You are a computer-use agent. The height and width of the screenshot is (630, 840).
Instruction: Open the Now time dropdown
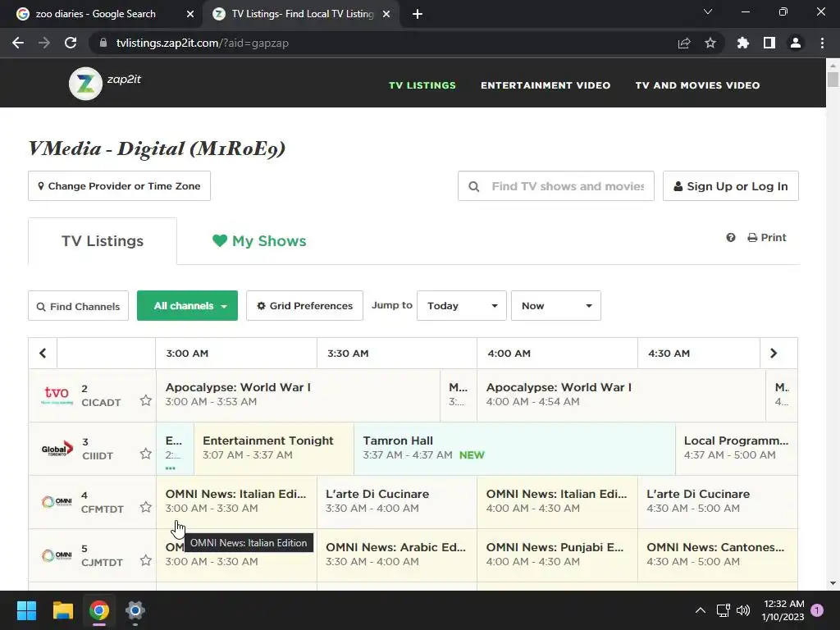[555, 306]
